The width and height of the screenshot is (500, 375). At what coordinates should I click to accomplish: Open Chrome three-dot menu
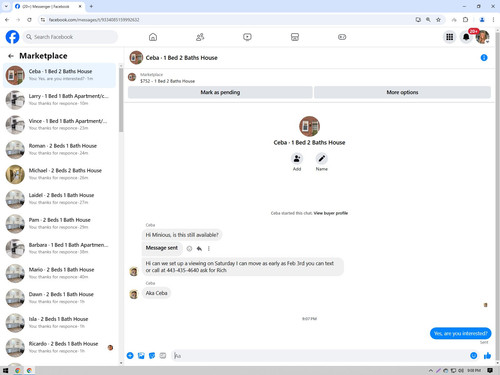pyautogui.click(x=493, y=20)
